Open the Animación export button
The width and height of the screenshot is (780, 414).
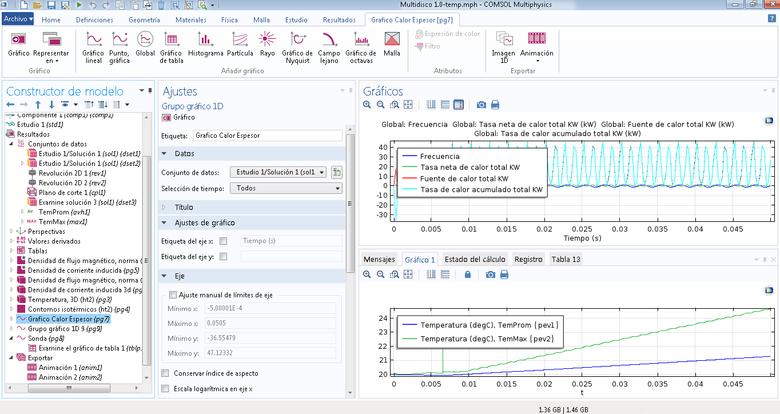[537, 44]
